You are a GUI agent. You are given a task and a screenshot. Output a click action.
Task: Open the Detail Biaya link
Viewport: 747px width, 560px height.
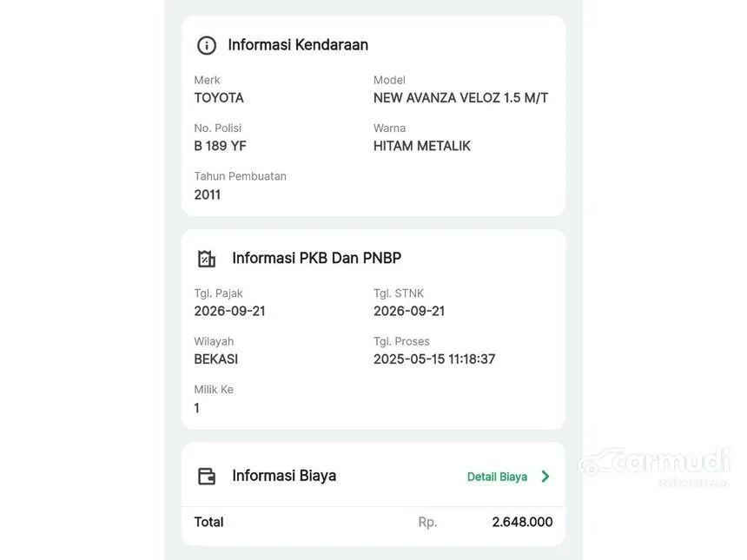click(497, 477)
